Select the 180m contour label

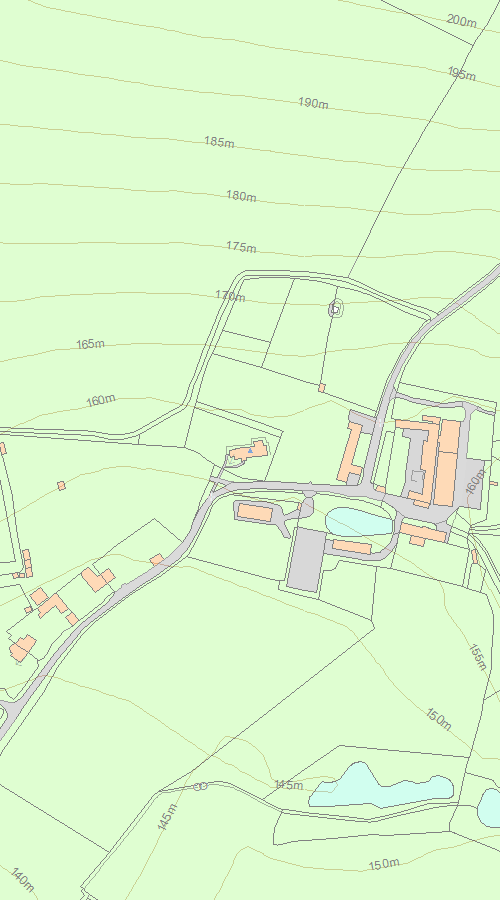[x=241, y=196]
